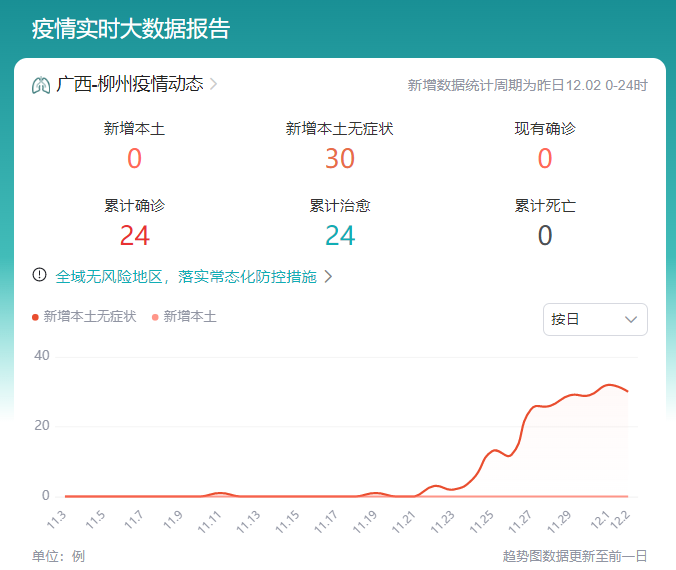Click the 11.21 date label on chart axis

(x=403, y=522)
